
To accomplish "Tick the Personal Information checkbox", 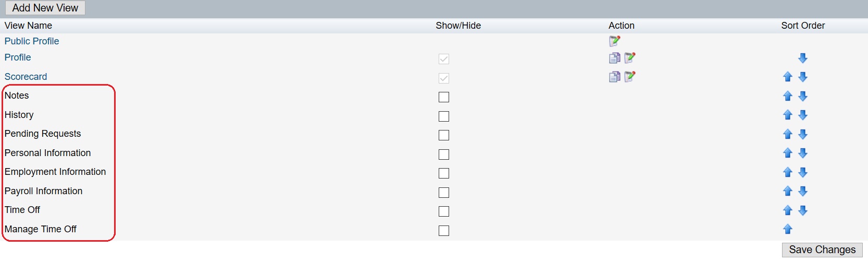I will pyautogui.click(x=444, y=155).
